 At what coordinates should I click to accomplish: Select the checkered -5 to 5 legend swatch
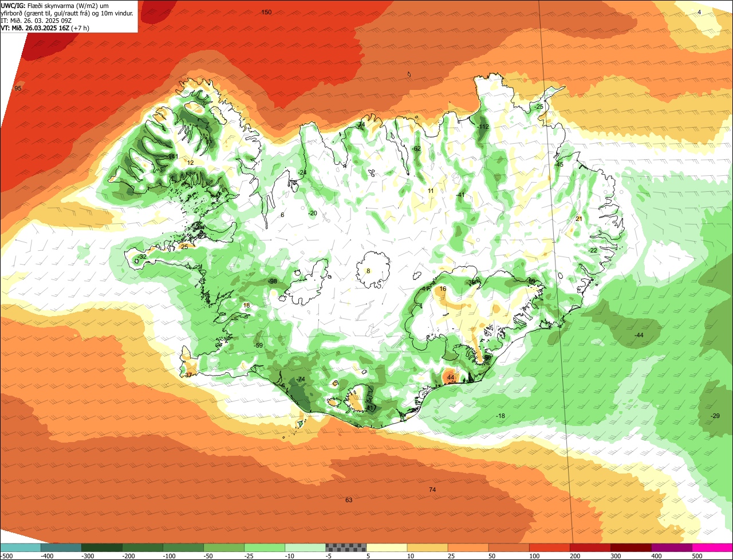click(346, 547)
